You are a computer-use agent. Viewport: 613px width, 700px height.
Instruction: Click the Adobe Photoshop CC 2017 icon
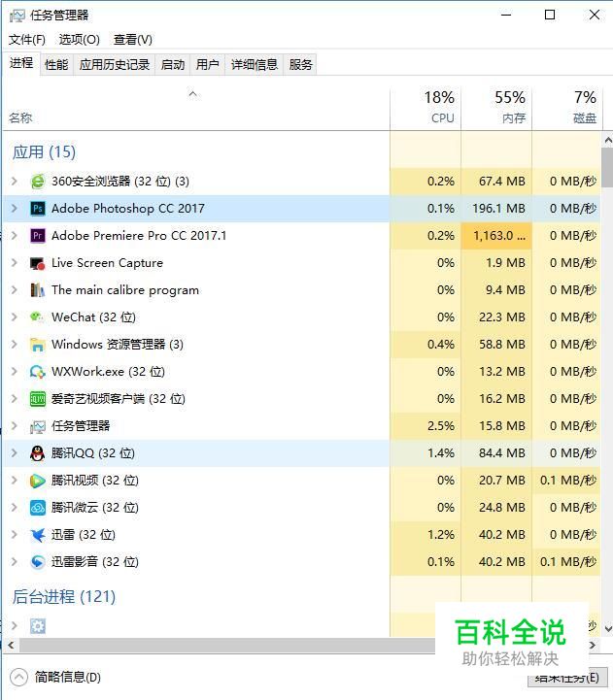click(38, 209)
